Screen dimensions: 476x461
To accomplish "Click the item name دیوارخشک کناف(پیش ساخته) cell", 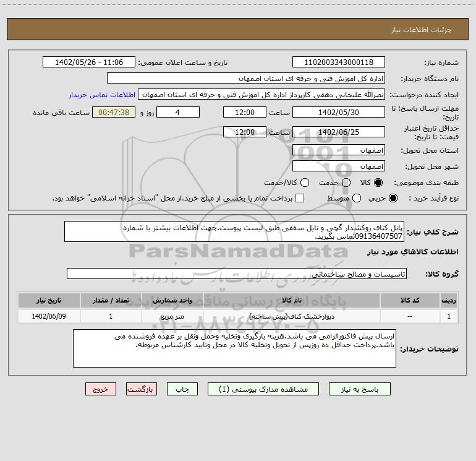I will pos(292,316).
